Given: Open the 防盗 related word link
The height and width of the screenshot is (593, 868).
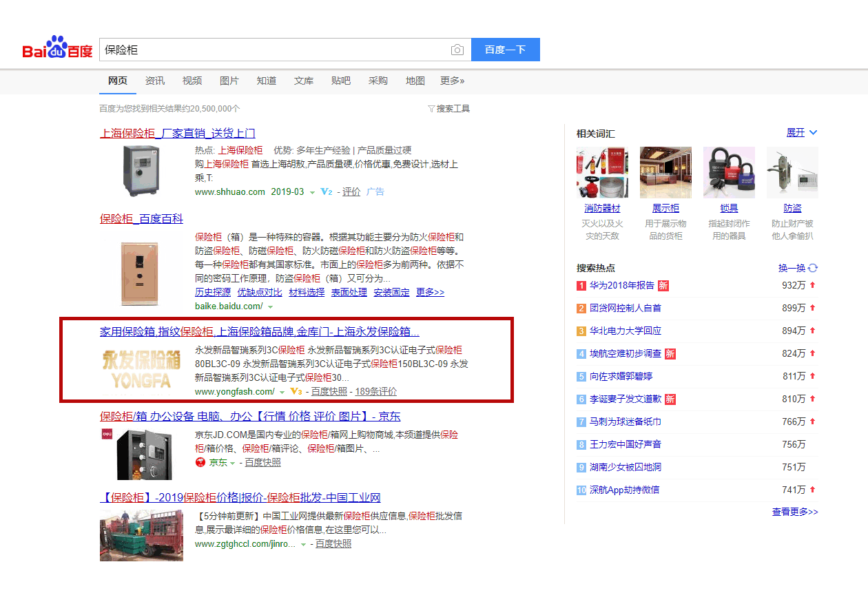Looking at the screenshot, I should [x=792, y=208].
